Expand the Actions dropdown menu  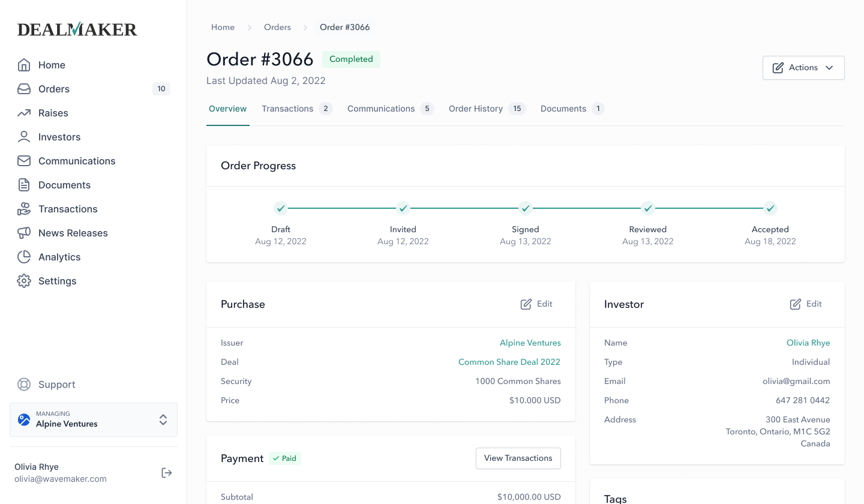[x=803, y=68]
